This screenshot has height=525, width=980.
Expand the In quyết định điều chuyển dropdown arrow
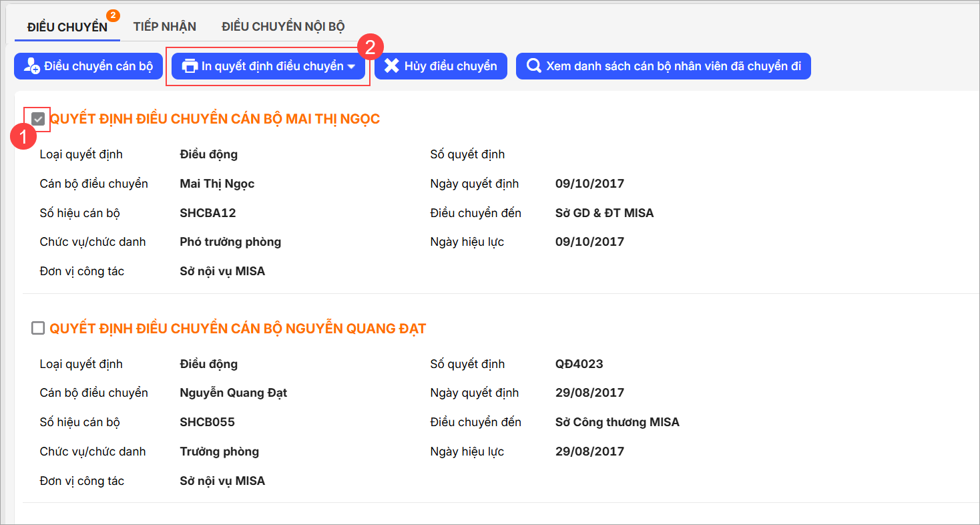coord(352,67)
